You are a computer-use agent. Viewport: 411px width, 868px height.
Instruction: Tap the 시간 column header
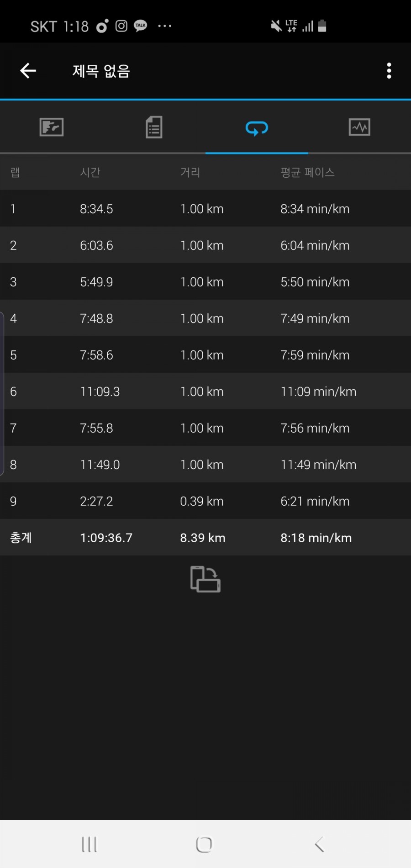tap(90, 172)
